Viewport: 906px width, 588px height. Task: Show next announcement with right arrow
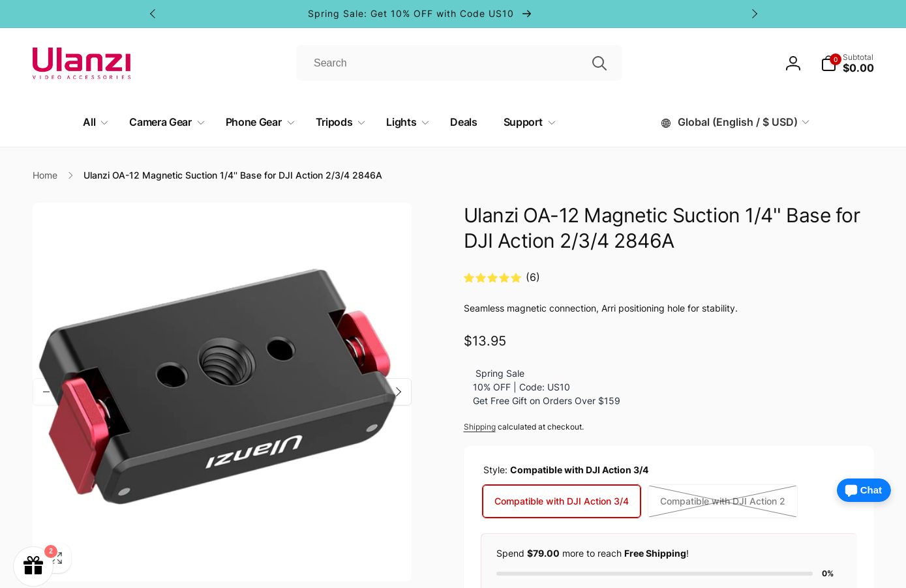tap(754, 14)
